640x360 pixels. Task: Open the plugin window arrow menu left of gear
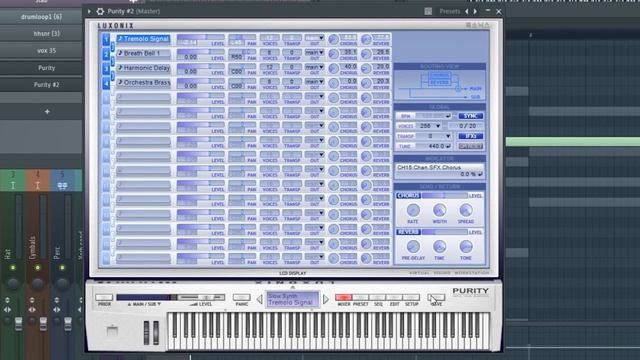point(89,11)
